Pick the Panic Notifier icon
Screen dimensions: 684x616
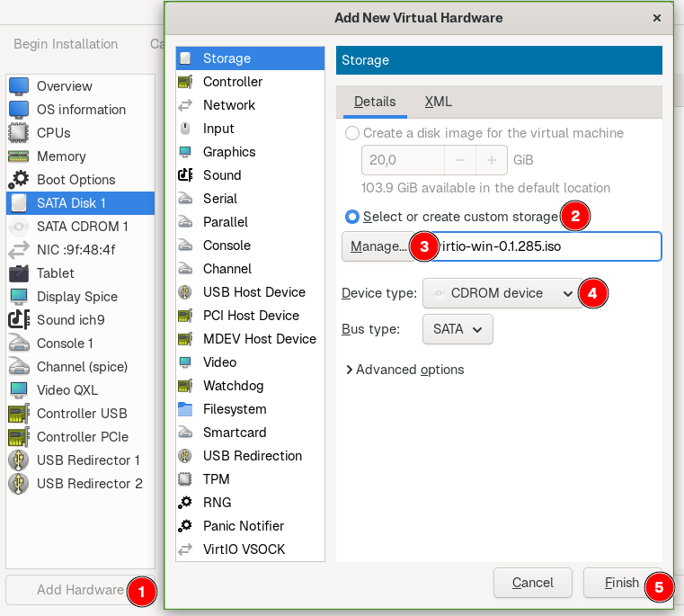click(185, 526)
